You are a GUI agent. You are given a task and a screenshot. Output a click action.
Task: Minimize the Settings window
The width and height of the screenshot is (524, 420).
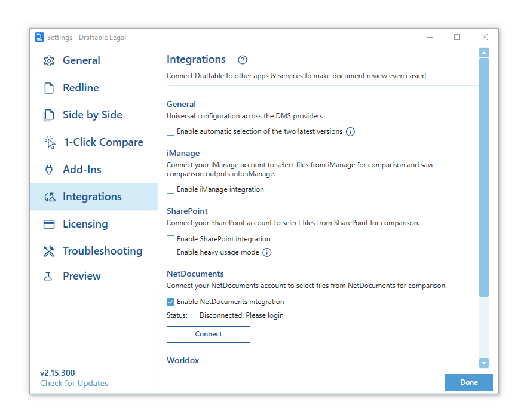coord(430,37)
